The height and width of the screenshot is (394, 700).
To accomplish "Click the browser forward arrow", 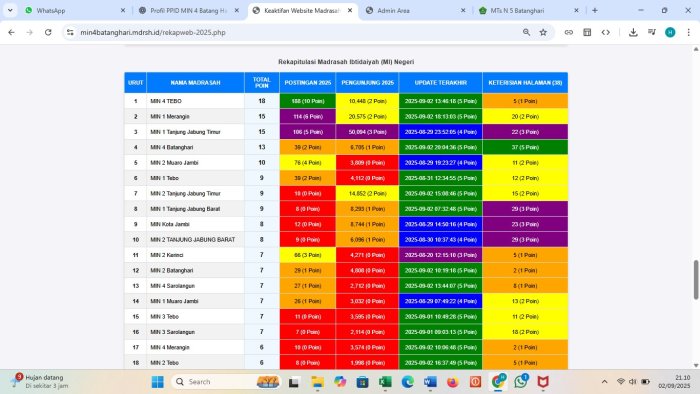I will coord(29,32).
